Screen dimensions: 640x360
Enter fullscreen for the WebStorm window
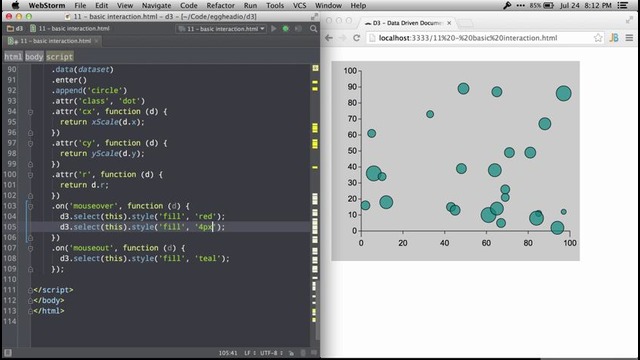pyautogui.click(x=314, y=17)
